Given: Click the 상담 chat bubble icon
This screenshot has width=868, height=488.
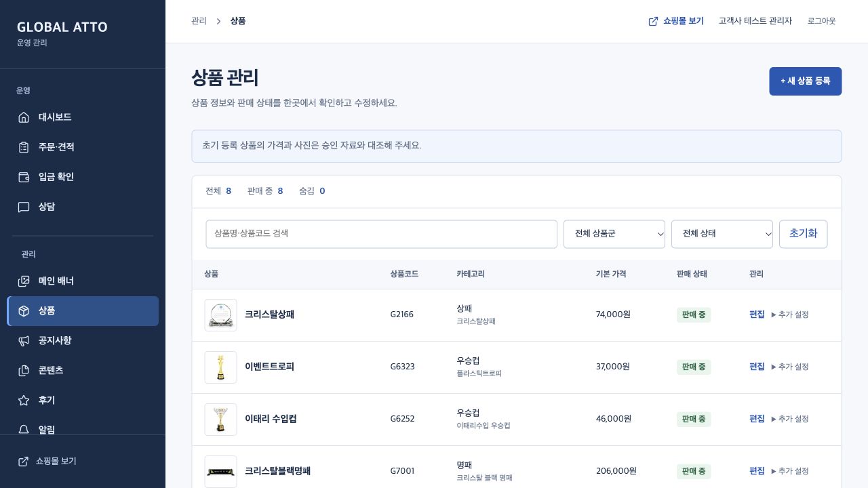Looking at the screenshot, I should coord(24,207).
